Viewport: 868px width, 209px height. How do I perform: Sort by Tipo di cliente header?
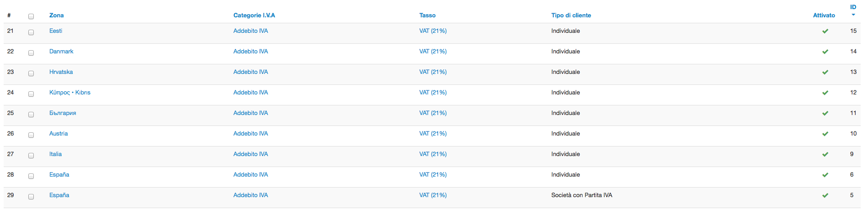(571, 16)
